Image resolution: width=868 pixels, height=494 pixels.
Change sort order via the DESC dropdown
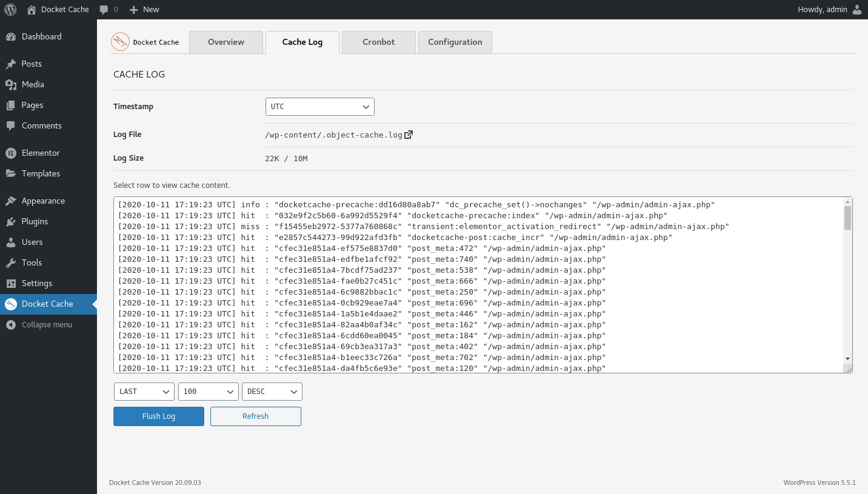tap(272, 391)
